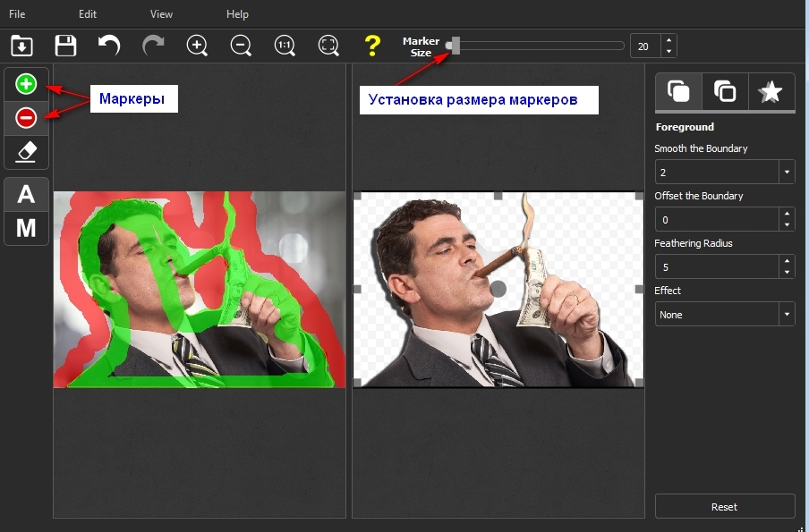Expand the Smooth the Boundary dropdown
The height and width of the screenshot is (532, 809).
coord(787,172)
